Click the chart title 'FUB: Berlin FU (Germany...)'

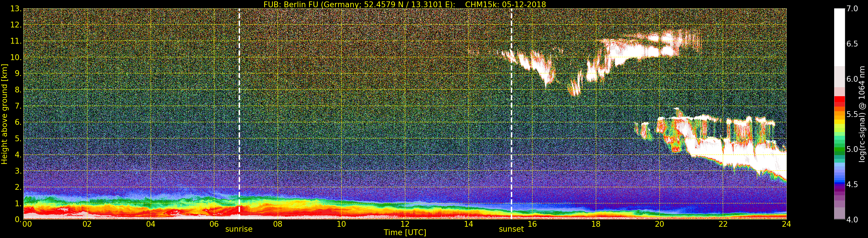pyautogui.click(x=405, y=4)
